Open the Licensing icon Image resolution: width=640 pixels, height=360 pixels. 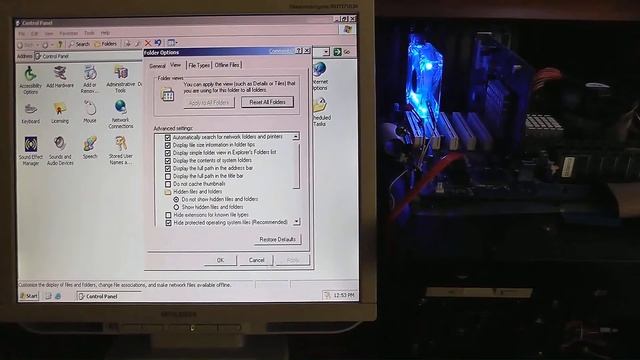[60, 113]
